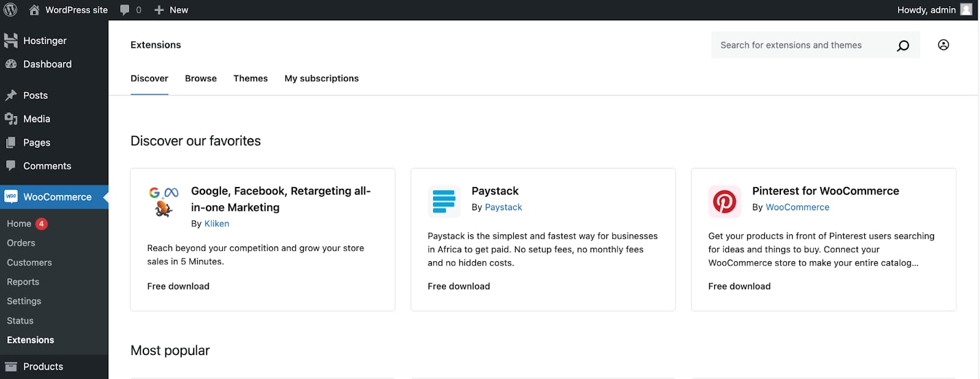The height and width of the screenshot is (379, 980).
Task: Click the Pinterest extension logo
Action: (x=725, y=201)
